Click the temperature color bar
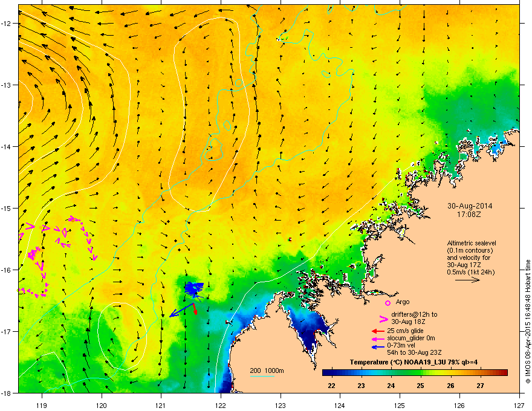The image size is (532, 411). click(x=415, y=373)
